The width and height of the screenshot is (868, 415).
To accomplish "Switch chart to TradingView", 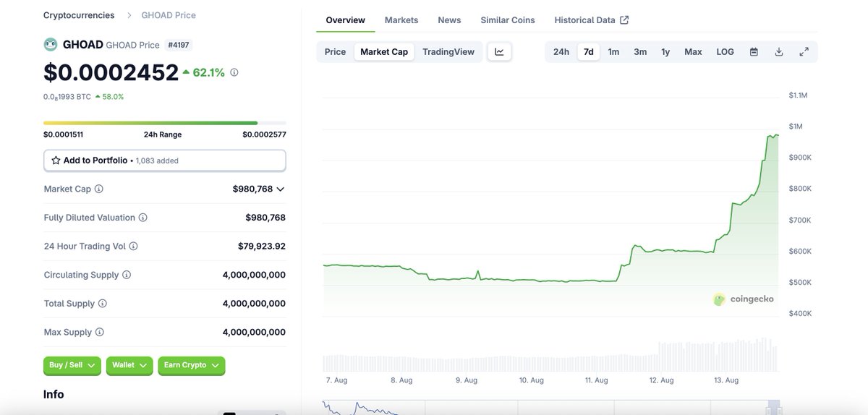I will [x=448, y=52].
